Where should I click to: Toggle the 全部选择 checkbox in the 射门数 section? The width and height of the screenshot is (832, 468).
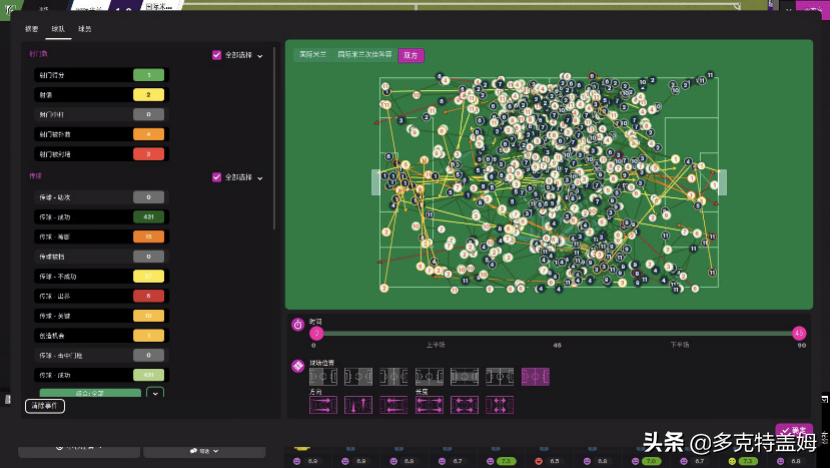pos(216,55)
